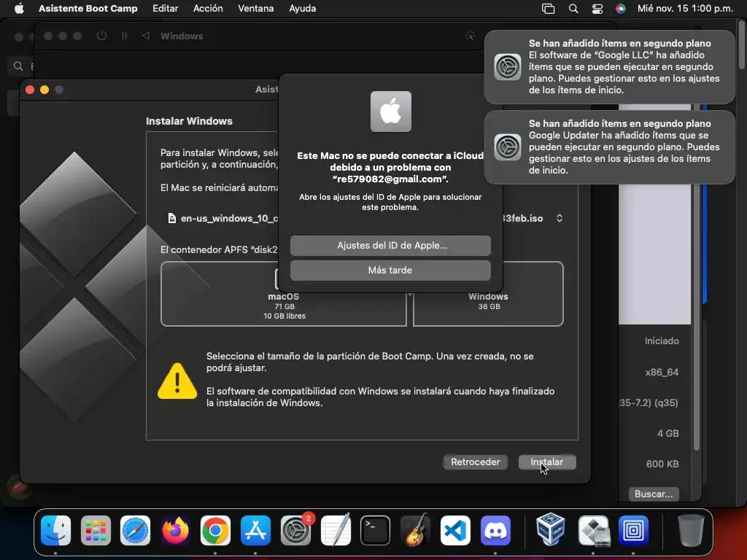Viewport: 747px width, 560px height.
Task: Open the Ventana menu
Action: 256,9
